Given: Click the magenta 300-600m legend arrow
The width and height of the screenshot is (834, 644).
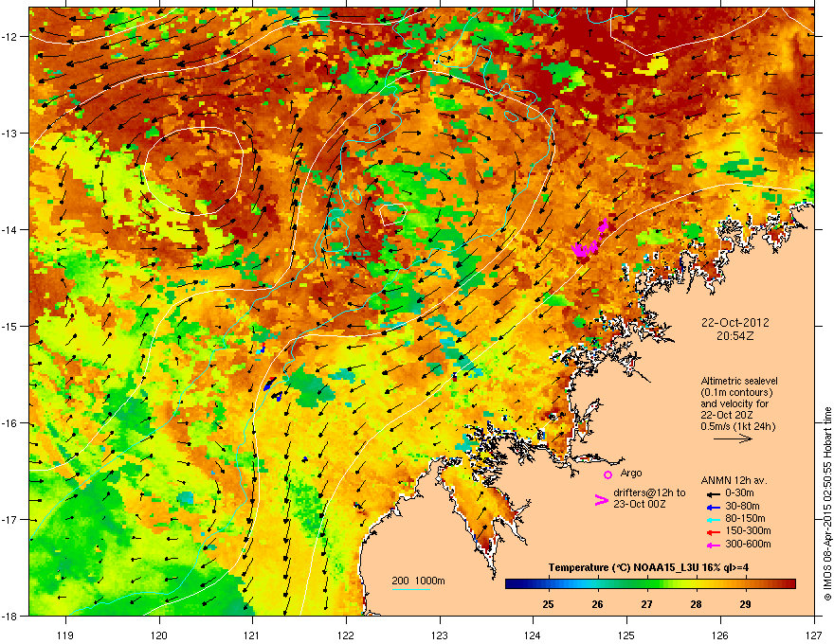Looking at the screenshot, I should pyautogui.click(x=714, y=545).
